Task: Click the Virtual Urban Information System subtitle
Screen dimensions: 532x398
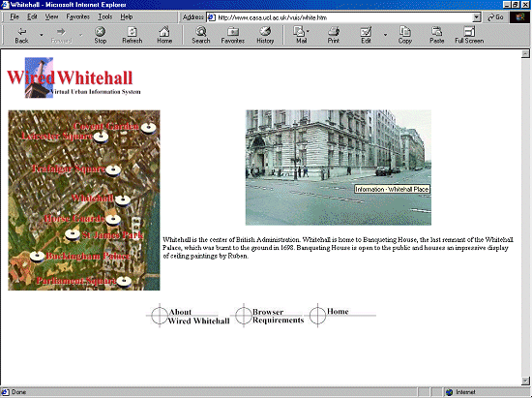Action: pyautogui.click(x=96, y=92)
